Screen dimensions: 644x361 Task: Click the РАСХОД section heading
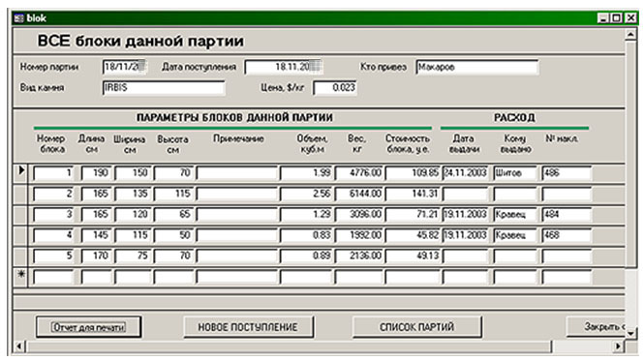click(514, 118)
